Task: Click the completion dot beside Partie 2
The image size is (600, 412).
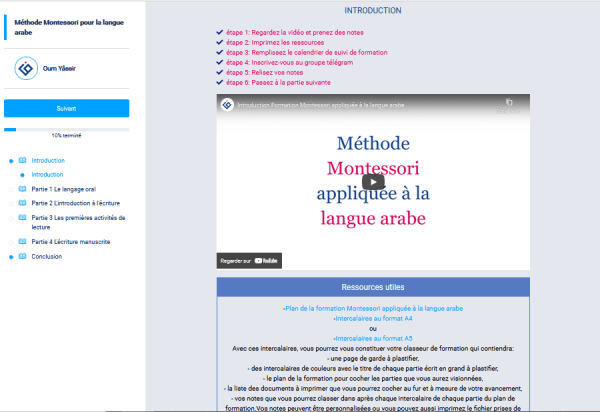Action: 11,204
